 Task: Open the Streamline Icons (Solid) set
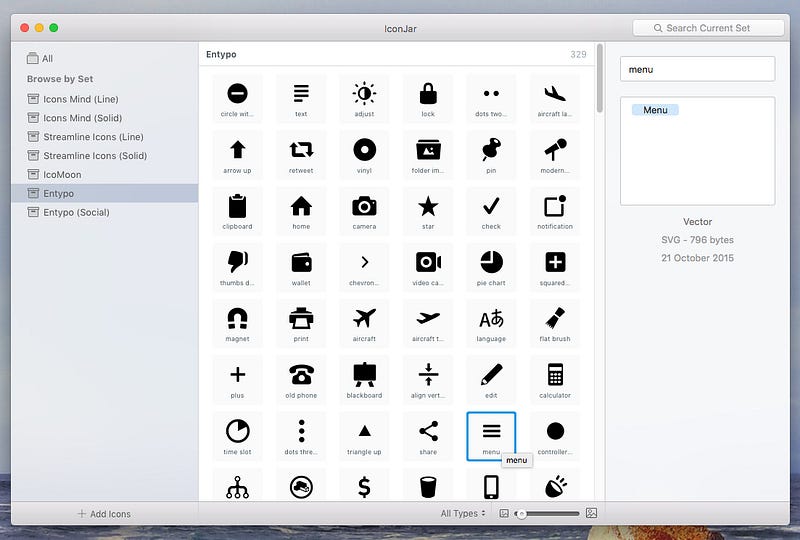(105, 156)
